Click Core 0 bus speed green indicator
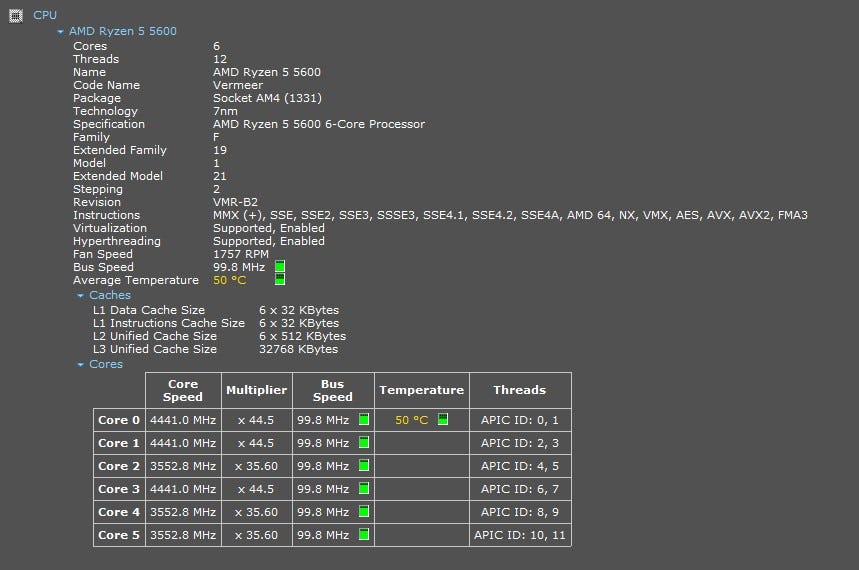859x570 pixels. [364, 419]
